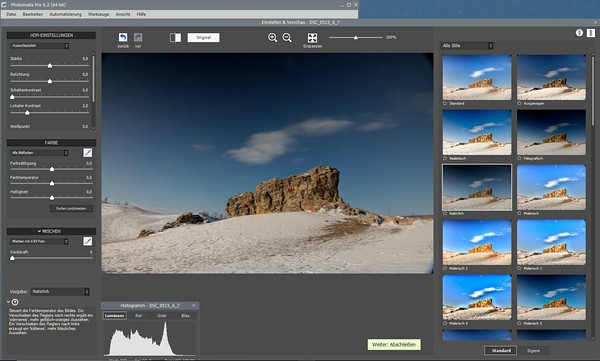Collapse the MISCHEN section
The image size is (600, 361).
[39, 231]
